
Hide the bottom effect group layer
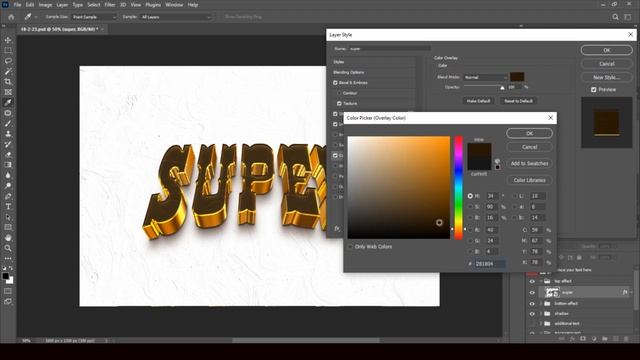[x=532, y=304]
